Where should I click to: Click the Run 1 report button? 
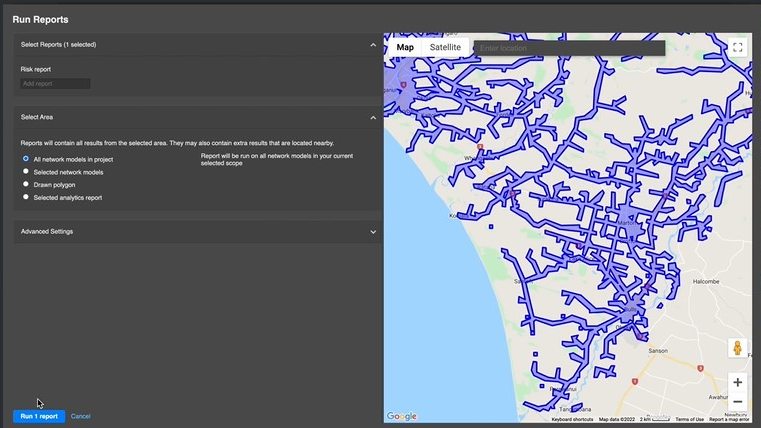click(39, 416)
